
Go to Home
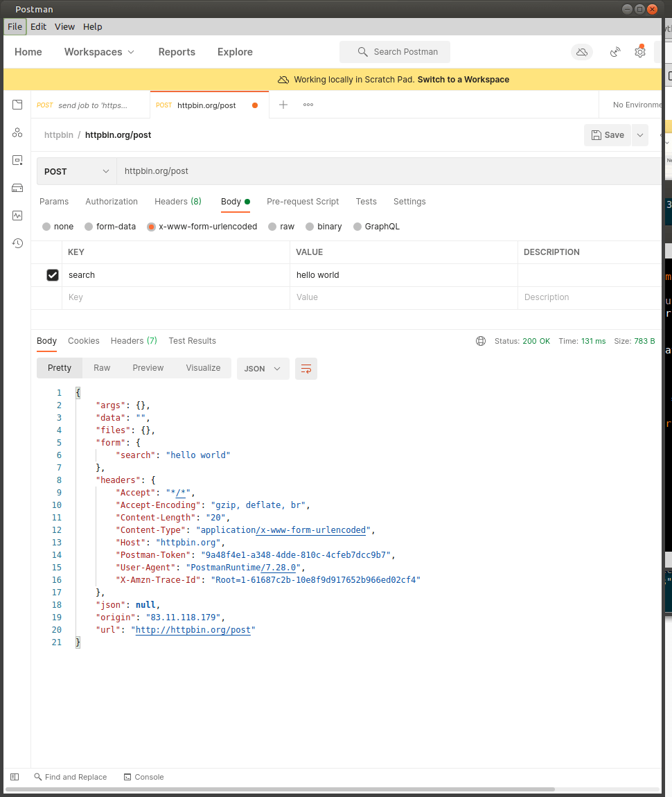click(28, 52)
